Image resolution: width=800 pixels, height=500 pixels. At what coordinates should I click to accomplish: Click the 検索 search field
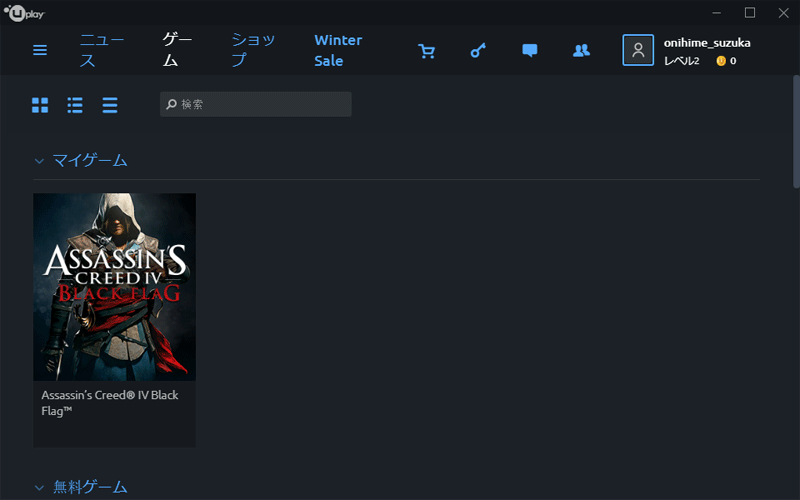point(256,104)
